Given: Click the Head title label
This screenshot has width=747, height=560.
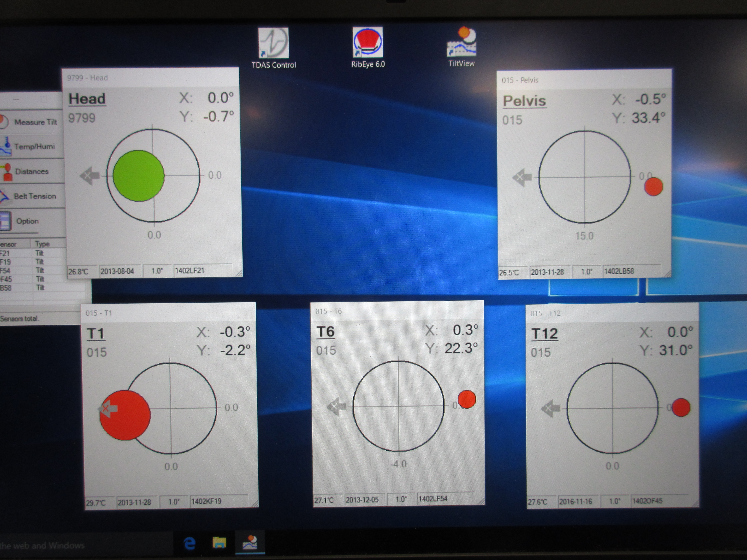Looking at the screenshot, I should pyautogui.click(x=87, y=99).
